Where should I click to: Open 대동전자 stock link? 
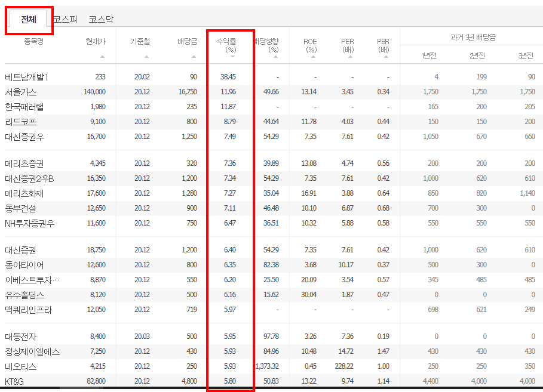(x=20, y=337)
